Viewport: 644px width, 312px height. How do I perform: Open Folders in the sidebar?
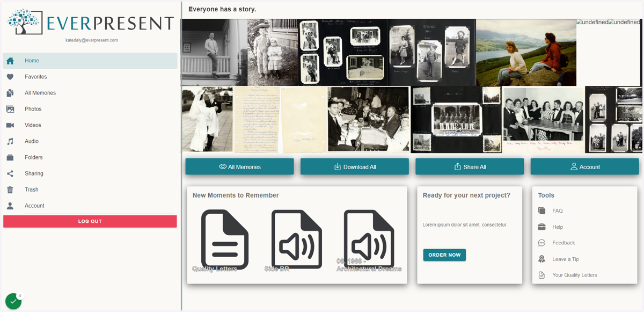[90, 157]
